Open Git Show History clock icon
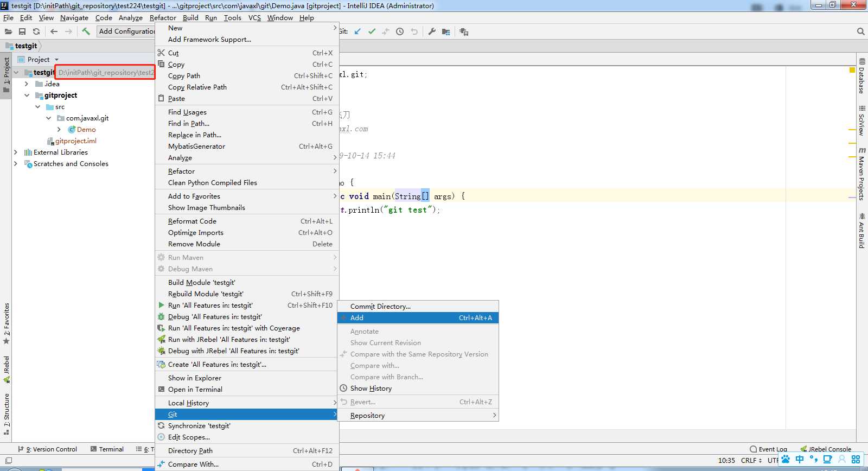Screen dimensions: 868x471 pos(400,31)
